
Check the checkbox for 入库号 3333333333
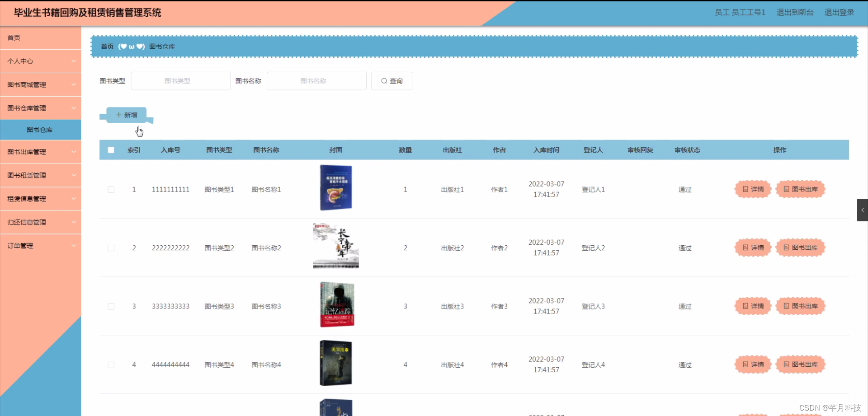pos(111,306)
